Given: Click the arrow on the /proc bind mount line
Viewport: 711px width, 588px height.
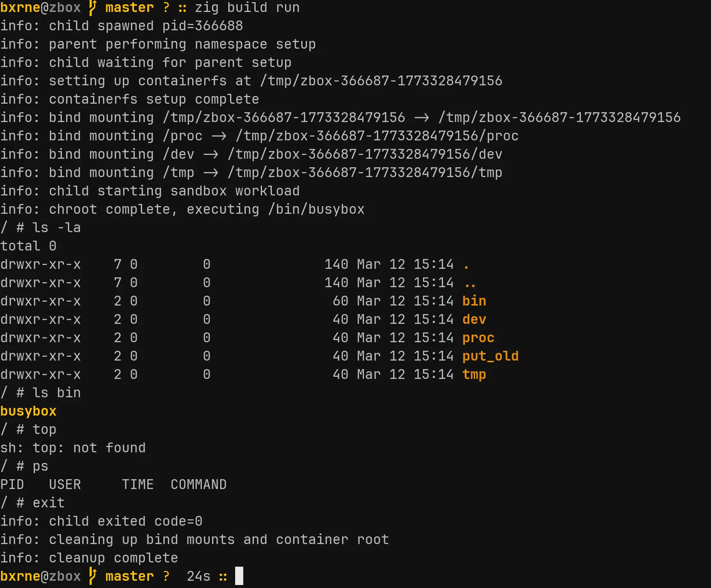Looking at the screenshot, I should 219,136.
